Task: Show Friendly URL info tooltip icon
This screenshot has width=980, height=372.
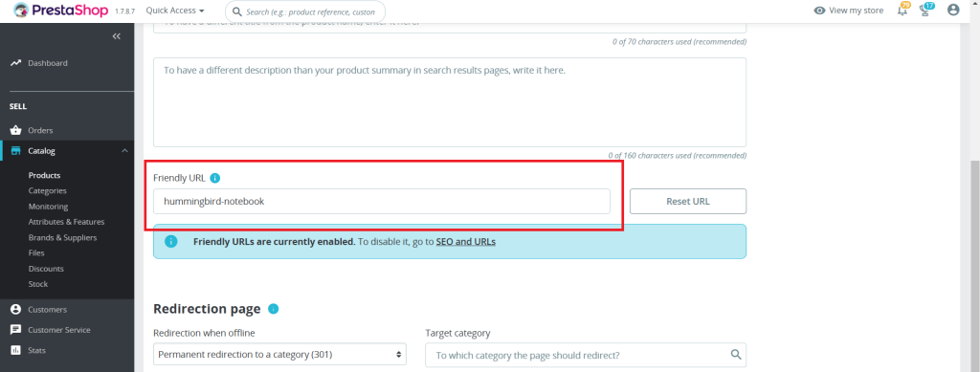Action: point(215,178)
